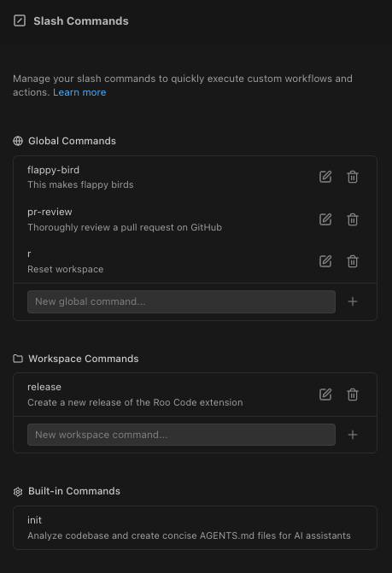392x573 pixels.
Task: Edit the release workspace command
Action: point(325,395)
